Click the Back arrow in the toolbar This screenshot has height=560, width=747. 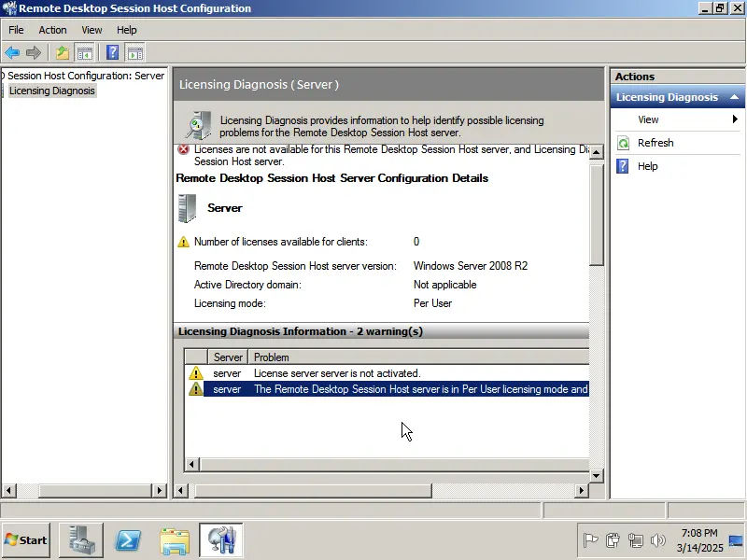(12, 52)
